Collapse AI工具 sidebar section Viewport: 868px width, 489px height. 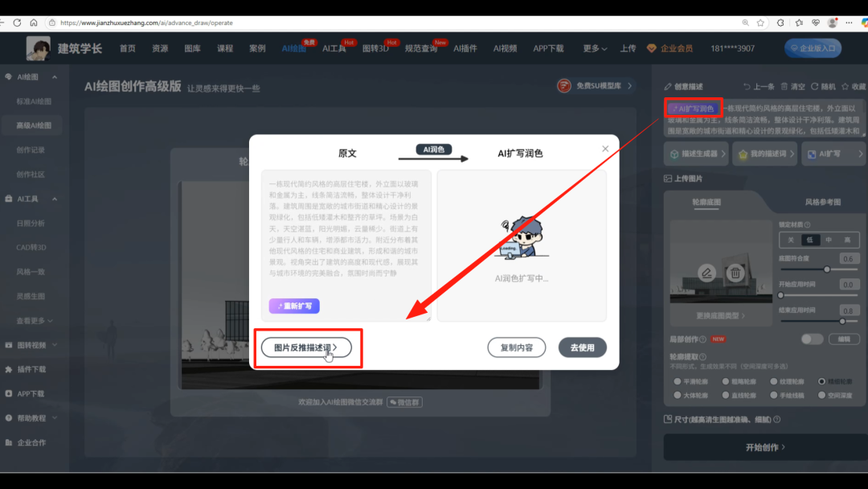tap(55, 199)
